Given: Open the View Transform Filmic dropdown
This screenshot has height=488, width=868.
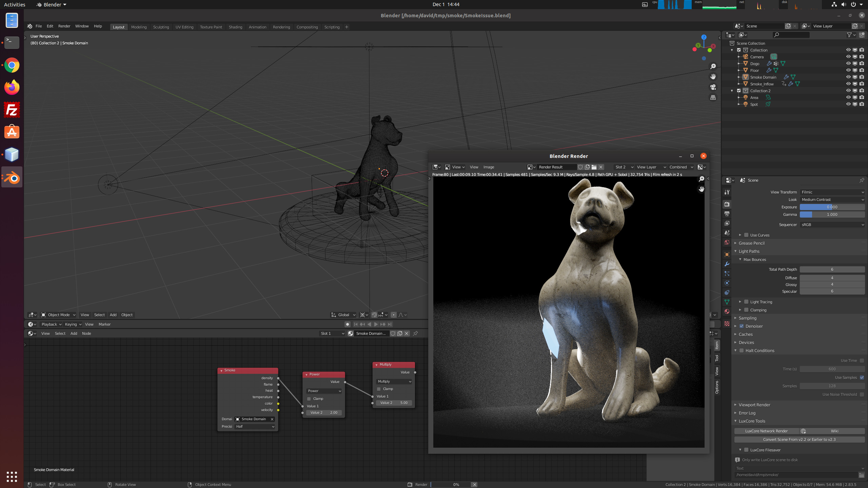Looking at the screenshot, I should [x=832, y=192].
